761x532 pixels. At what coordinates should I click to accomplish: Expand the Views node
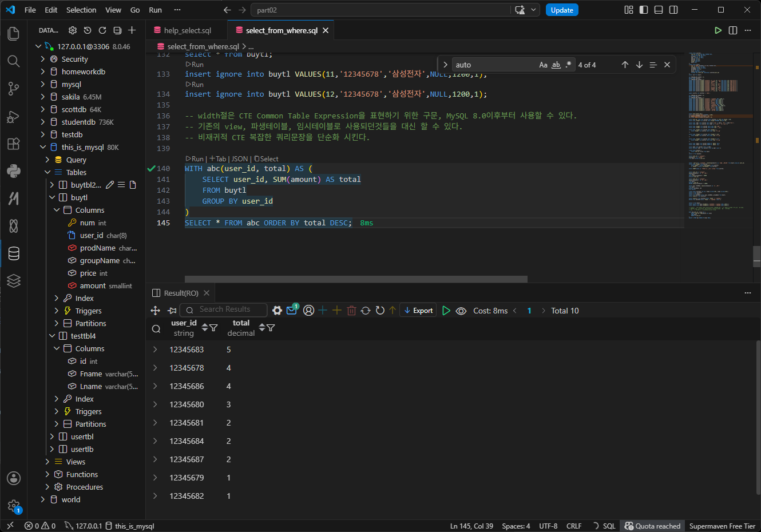click(x=47, y=462)
